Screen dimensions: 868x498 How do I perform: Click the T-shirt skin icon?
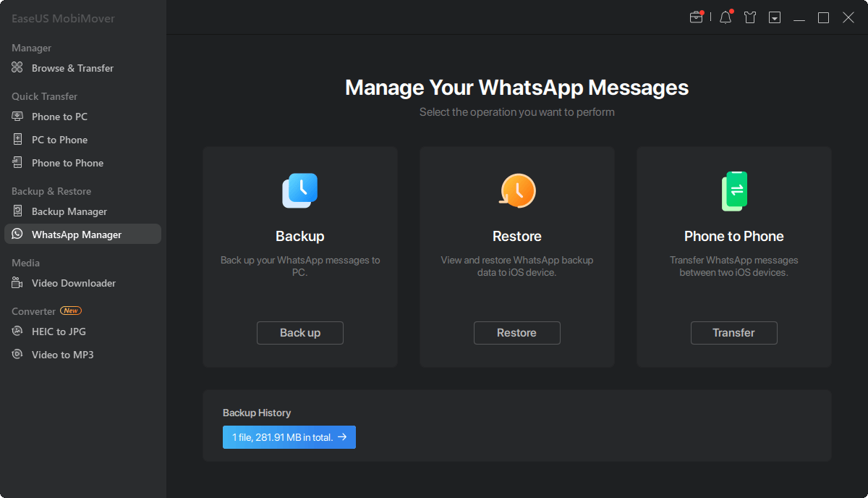pos(750,17)
